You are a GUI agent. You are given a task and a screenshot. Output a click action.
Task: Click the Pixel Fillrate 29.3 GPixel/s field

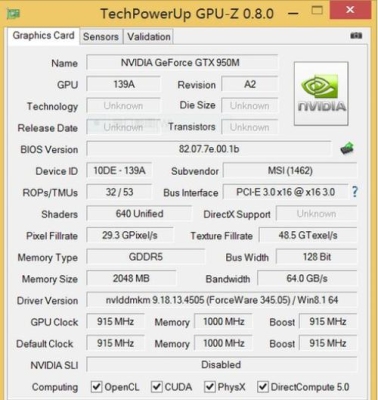coord(130,235)
